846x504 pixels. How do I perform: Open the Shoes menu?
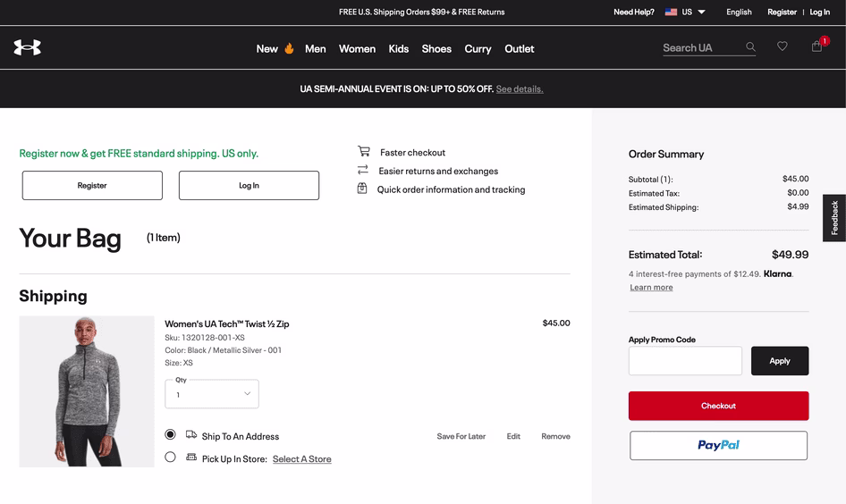(x=436, y=49)
